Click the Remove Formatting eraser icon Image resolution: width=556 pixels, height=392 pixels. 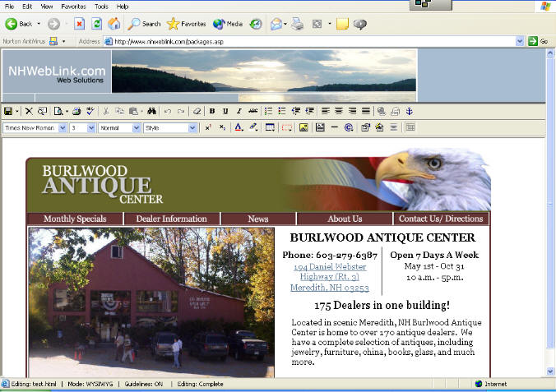coord(197,111)
